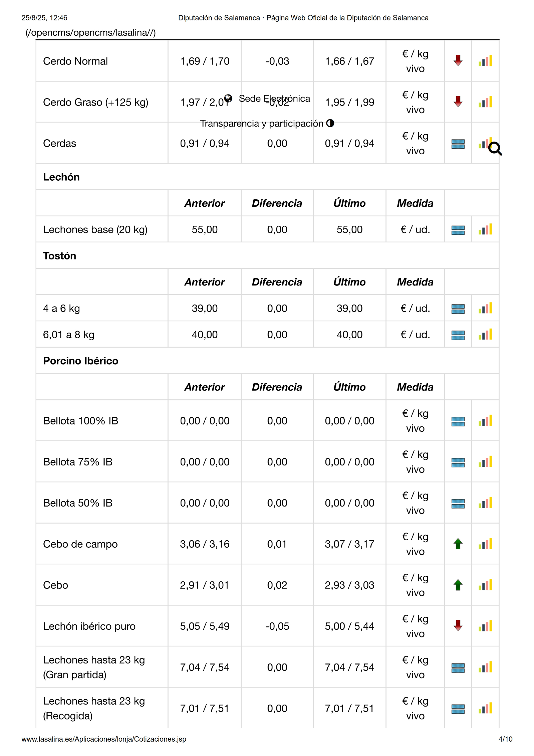534x756 pixels.
Task: Click the green up arrow for Cebo
Action: pos(458,585)
